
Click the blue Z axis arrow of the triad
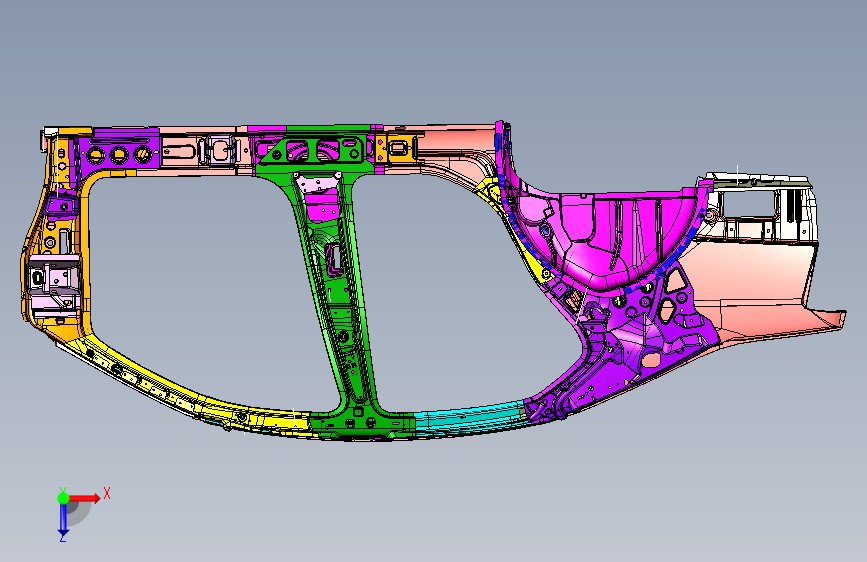(x=63, y=519)
